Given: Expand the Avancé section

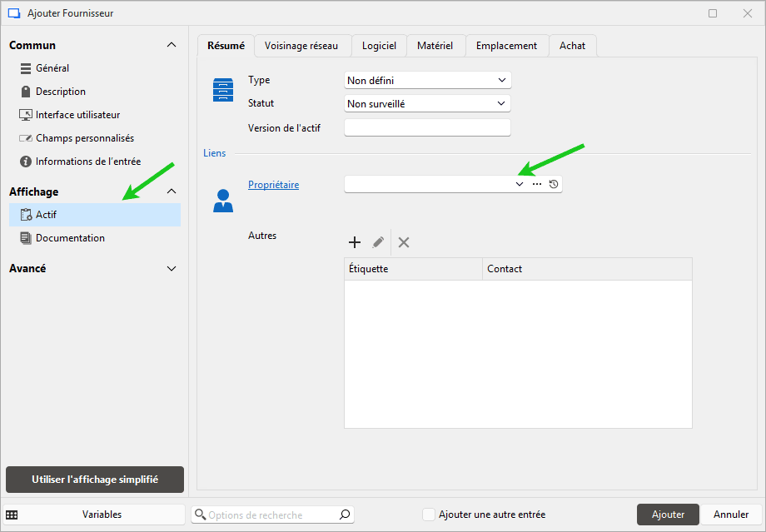Looking at the screenshot, I should coord(172,269).
